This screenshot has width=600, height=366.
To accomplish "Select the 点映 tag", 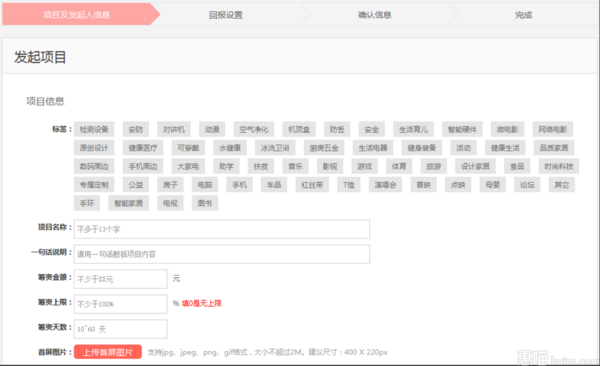I will (458, 185).
